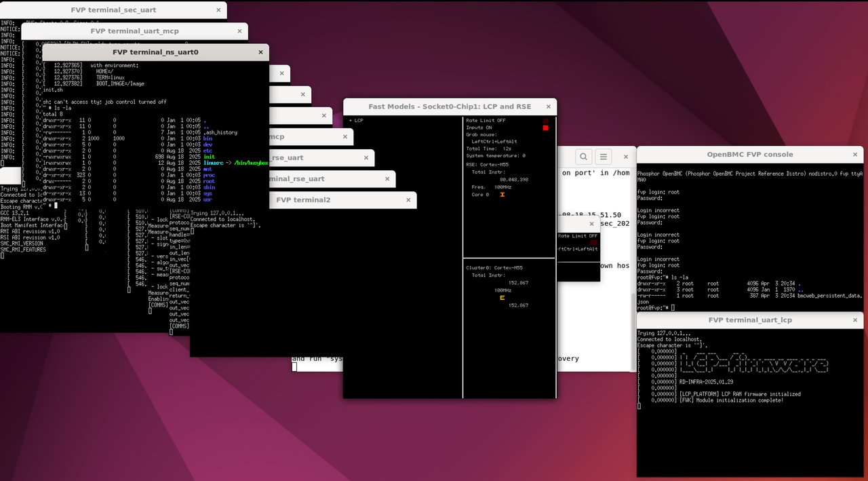
Task: Click the Cluster0 Cortex-M55 core state indicator
Action: point(502,298)
